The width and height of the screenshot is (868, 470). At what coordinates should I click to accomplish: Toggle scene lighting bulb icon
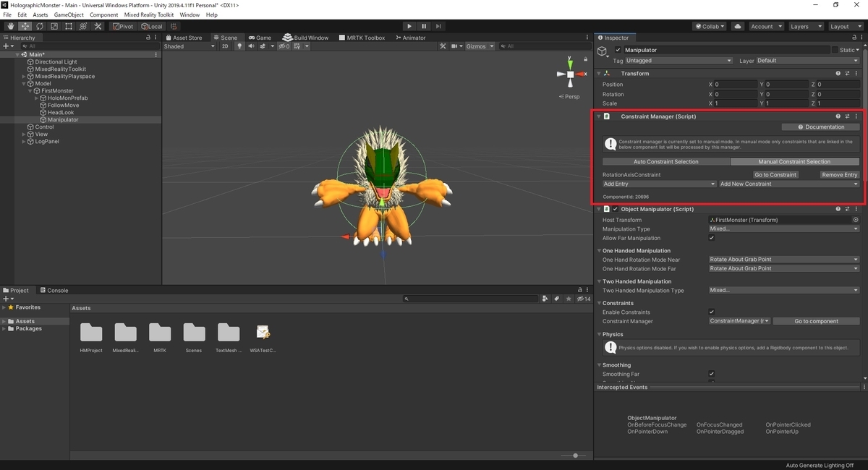[x=240, y=46]
